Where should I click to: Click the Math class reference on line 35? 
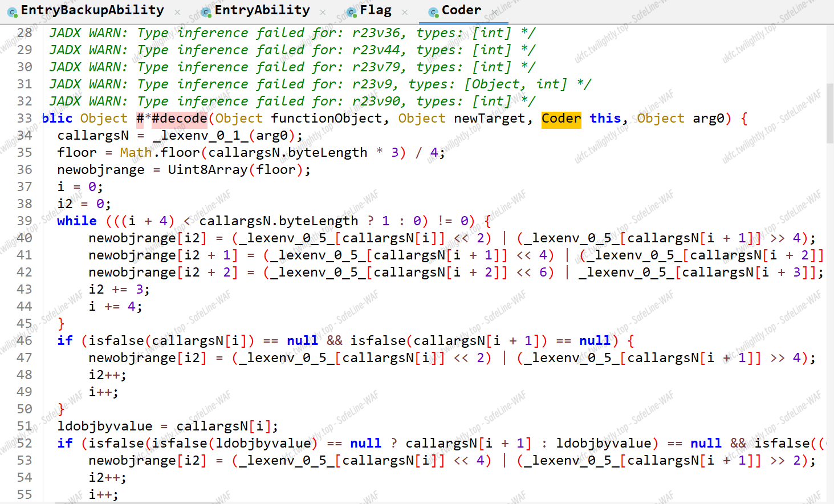tap(136, 153)
